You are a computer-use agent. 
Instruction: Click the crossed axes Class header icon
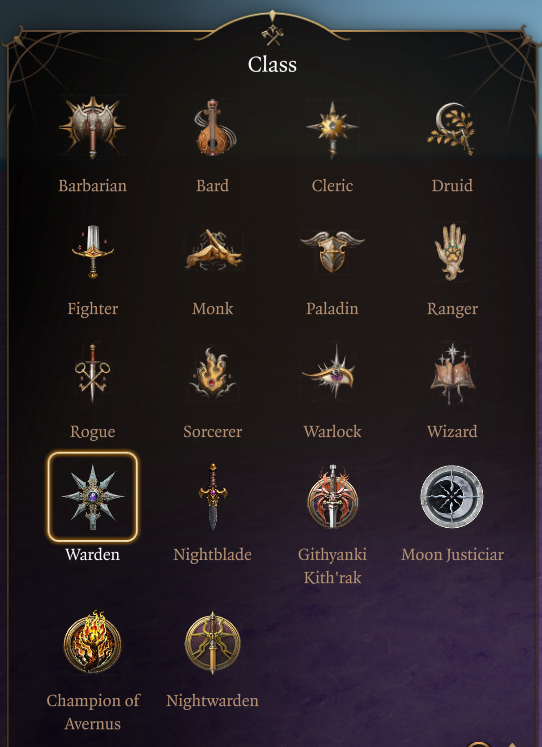click(x=272, y=35)
